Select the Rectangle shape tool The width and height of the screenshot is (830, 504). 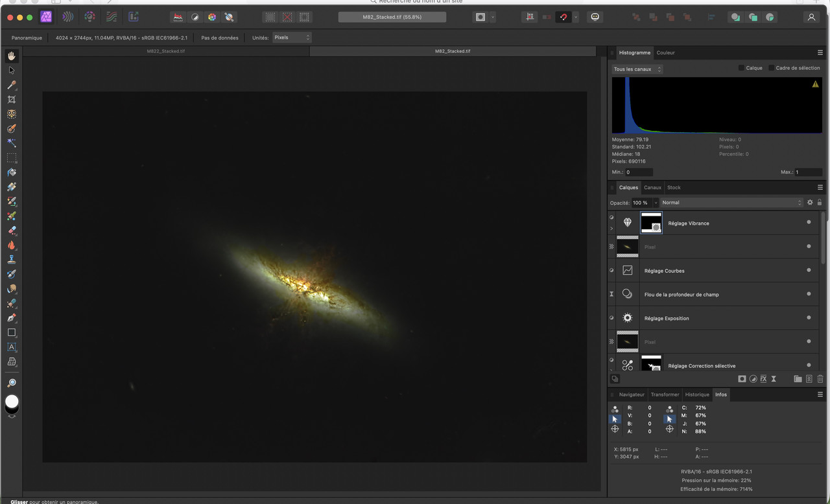[12, 332]
